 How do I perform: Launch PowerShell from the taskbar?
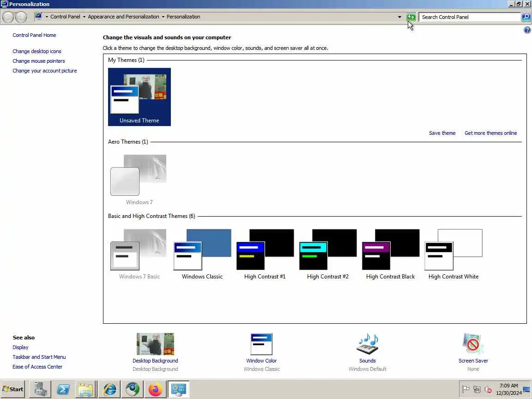click(x=63, y=389)
